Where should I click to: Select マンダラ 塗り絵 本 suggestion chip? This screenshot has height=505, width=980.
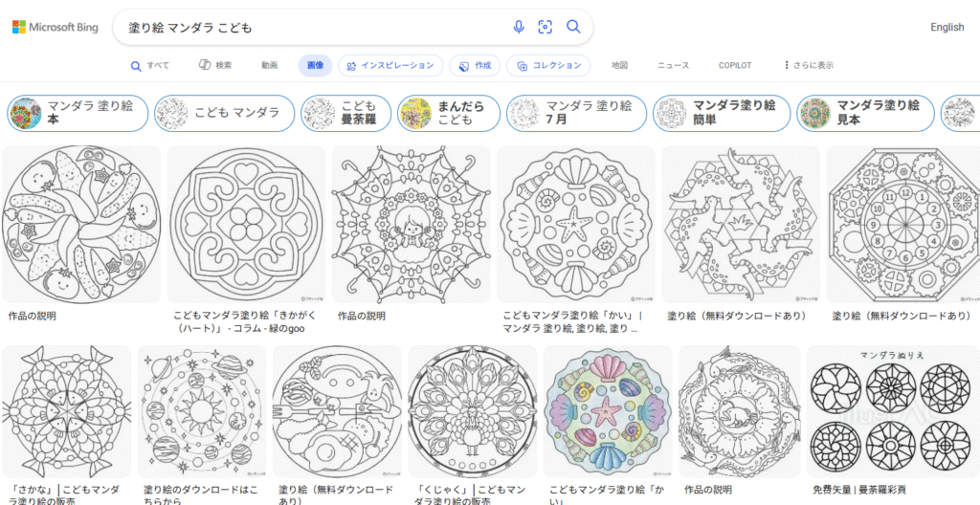tap(78, 114)
